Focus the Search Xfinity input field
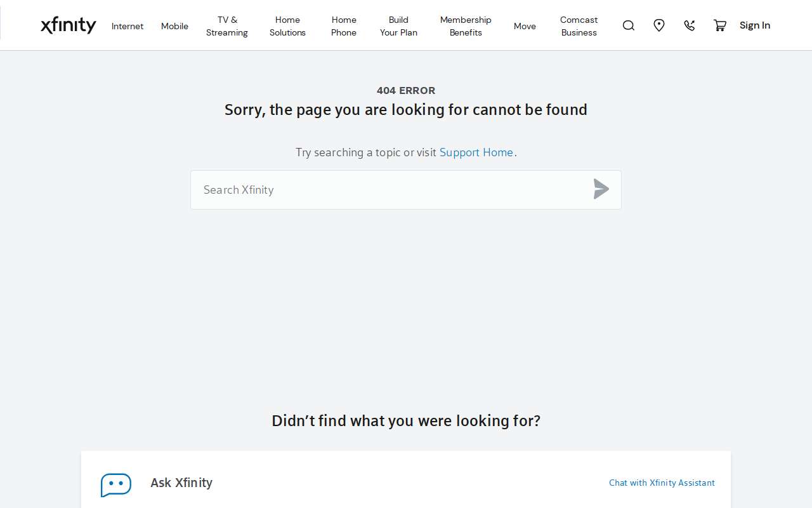Viewport: 812px width, 508px height. (x=406, y=190)
